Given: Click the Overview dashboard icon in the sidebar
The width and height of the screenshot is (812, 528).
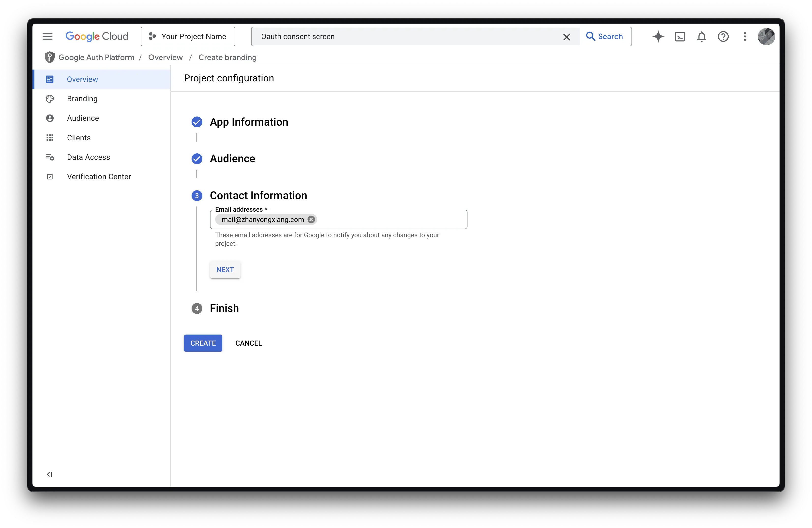Looking at the screenshot, I should pyautogui.click(x=50, y=79).
